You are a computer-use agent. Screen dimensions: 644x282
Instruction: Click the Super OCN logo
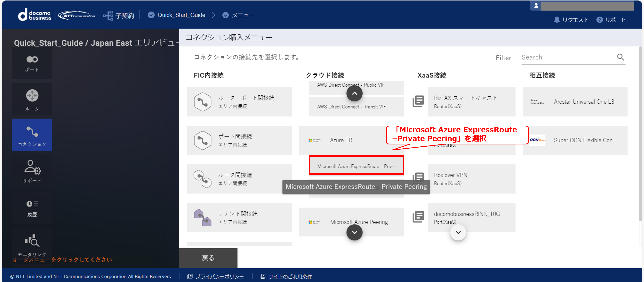point(537,140)
